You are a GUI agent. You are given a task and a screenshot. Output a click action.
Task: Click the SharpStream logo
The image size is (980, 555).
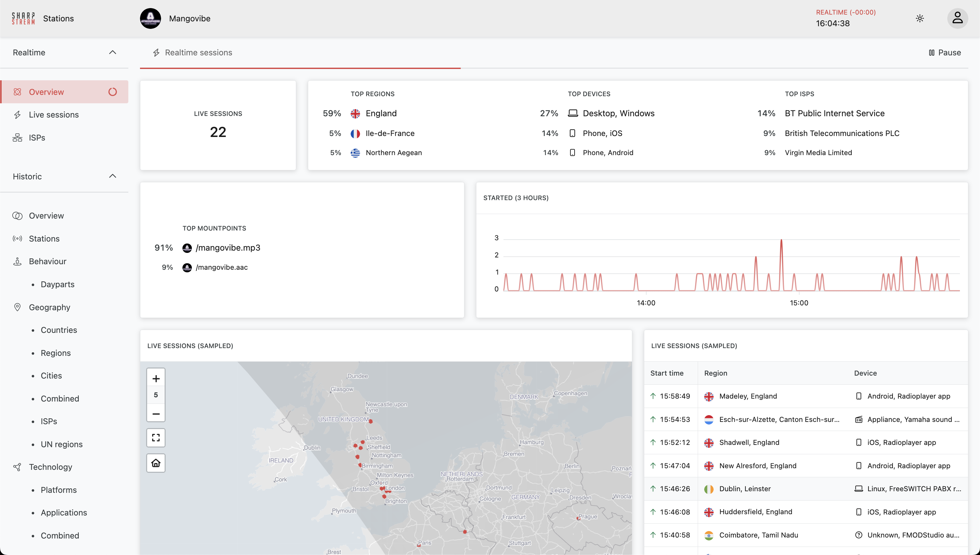tap(23, 18)
